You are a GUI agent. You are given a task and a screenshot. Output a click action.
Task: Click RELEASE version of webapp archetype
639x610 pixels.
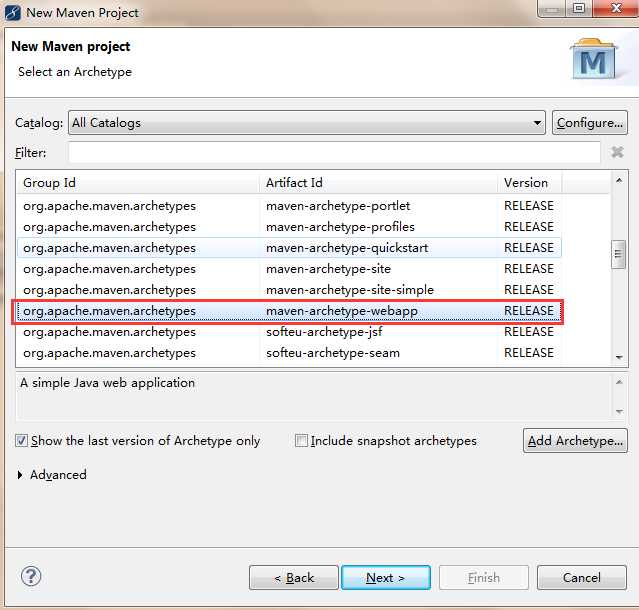click(x=529, y=311)
